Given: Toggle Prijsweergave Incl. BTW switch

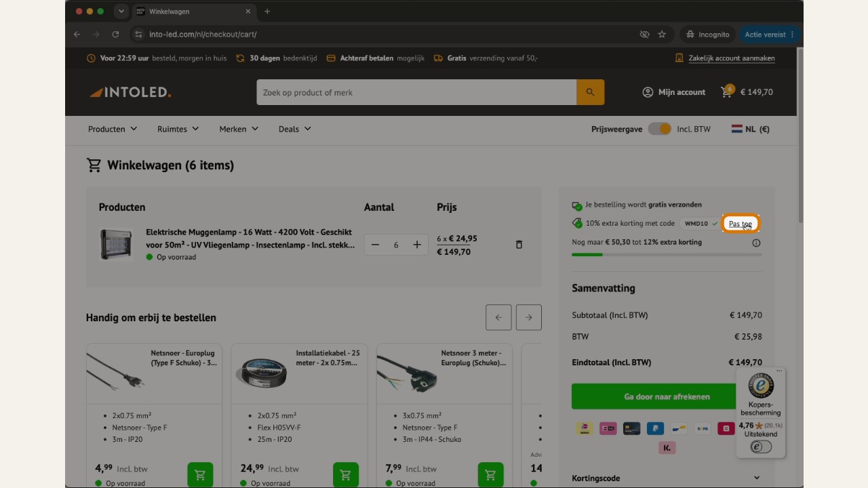Looking at the screenshot, I should click(x=659, y=129).
